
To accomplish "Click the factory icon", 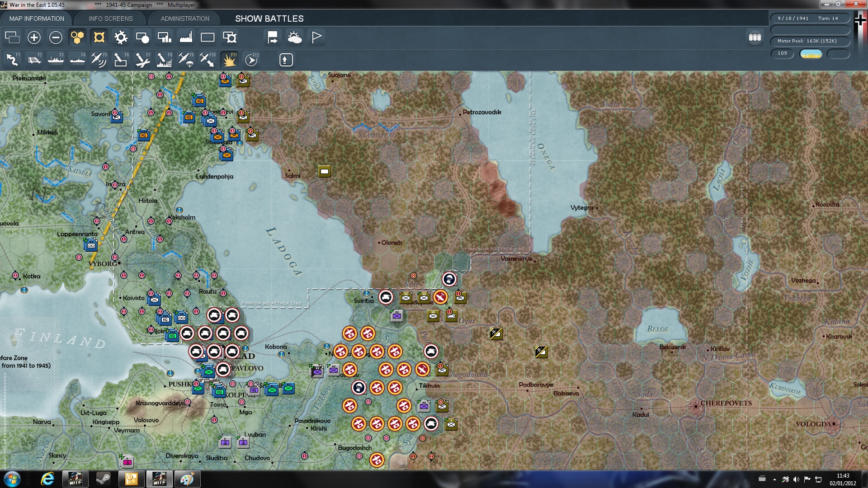I will [x=186, y=37].
